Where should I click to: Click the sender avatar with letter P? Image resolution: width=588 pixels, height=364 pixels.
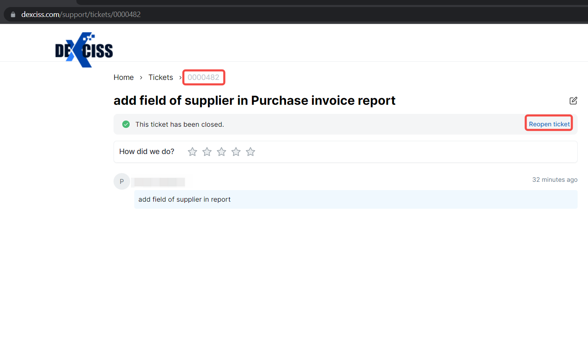[121, 181]
